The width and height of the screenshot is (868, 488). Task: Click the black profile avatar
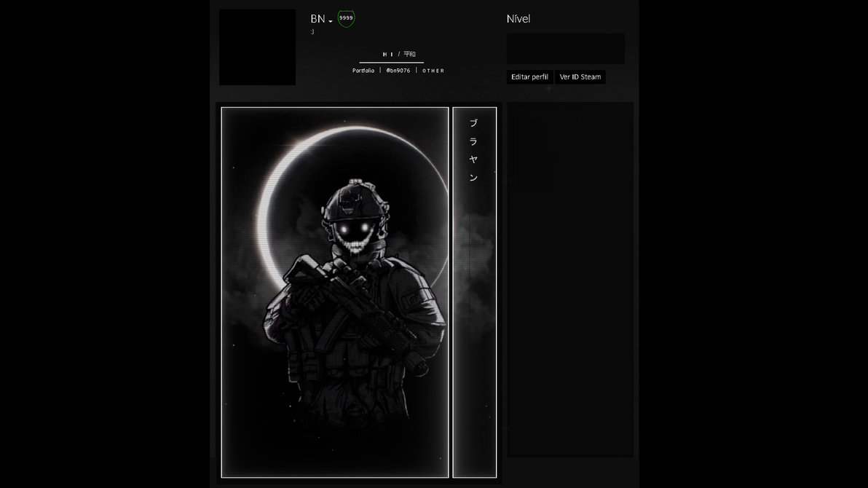click(257, 47)
